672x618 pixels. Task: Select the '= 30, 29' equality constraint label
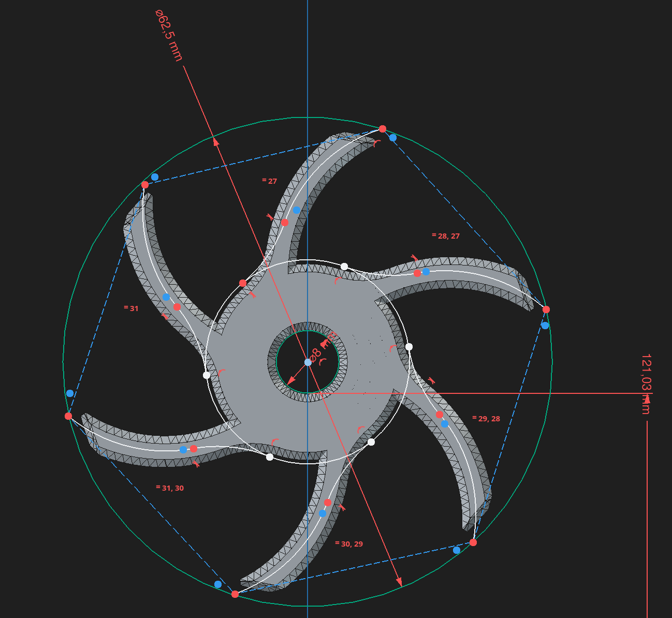[349, 544]
